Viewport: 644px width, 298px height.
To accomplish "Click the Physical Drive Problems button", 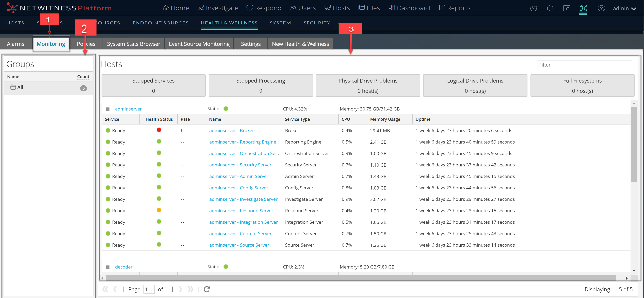I will 368,86.
